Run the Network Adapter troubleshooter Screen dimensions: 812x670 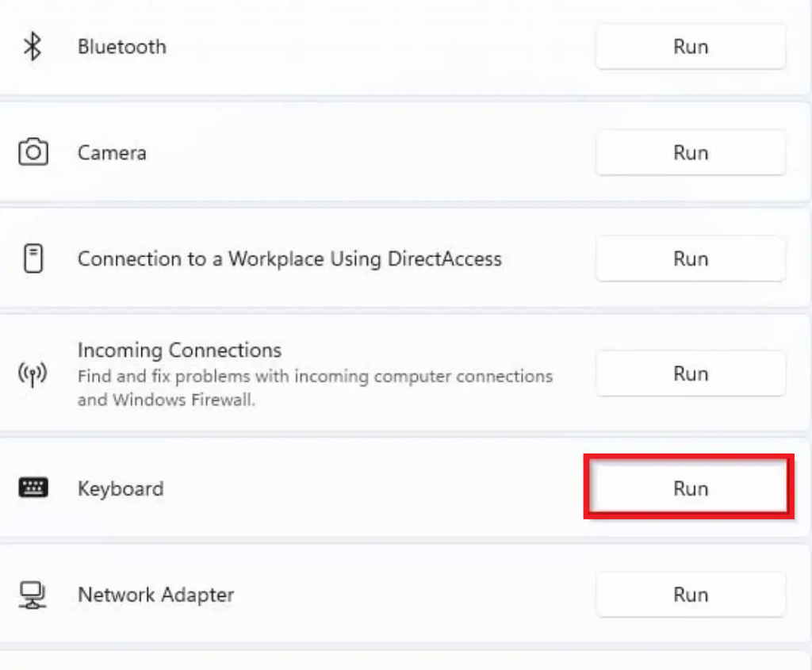[x=689, y=595]
